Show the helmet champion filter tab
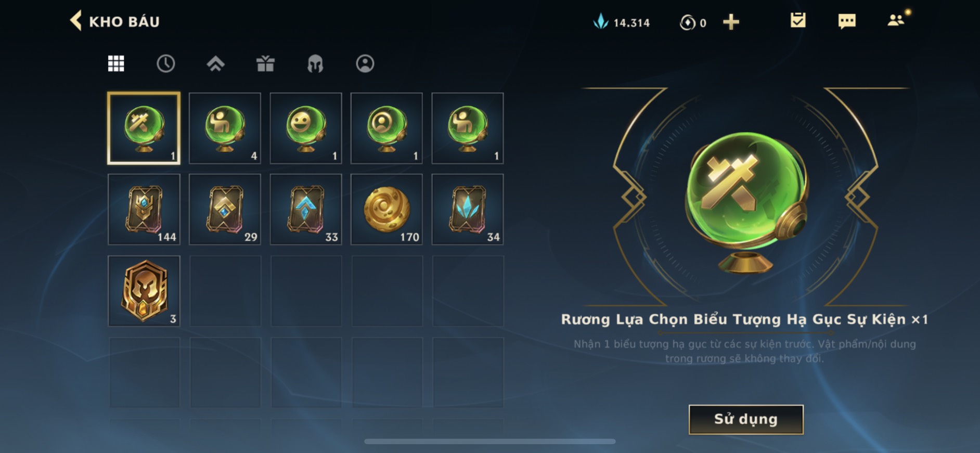980x453 pixels. [x=315, y=64]
